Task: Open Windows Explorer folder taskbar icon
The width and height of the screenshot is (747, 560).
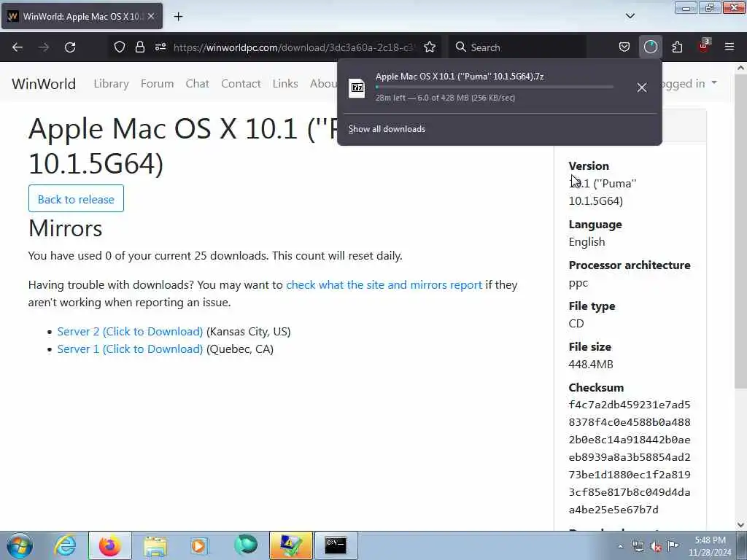Action: (155, 545)
